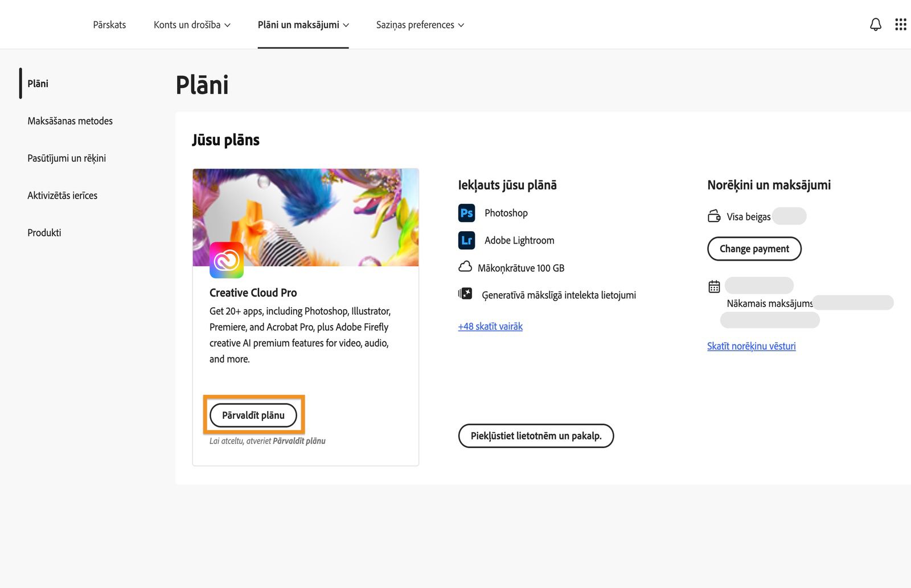Click the cloud storage icon
The height and width of the screenshot is (588, 911).
[465, 267]
